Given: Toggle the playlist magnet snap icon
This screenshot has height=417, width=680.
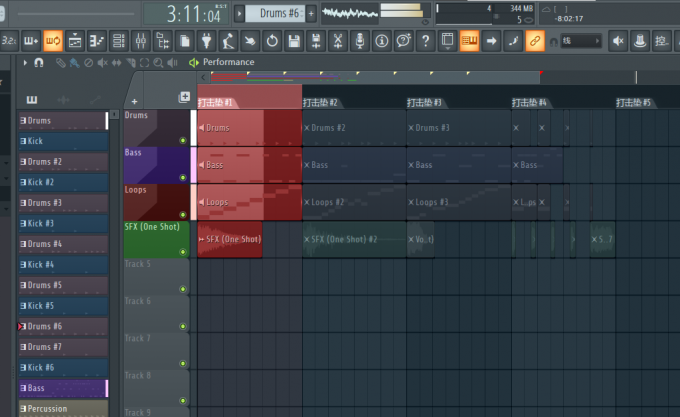Looking at the screenshot, I should pyautogui.click(x=39, y=63).
